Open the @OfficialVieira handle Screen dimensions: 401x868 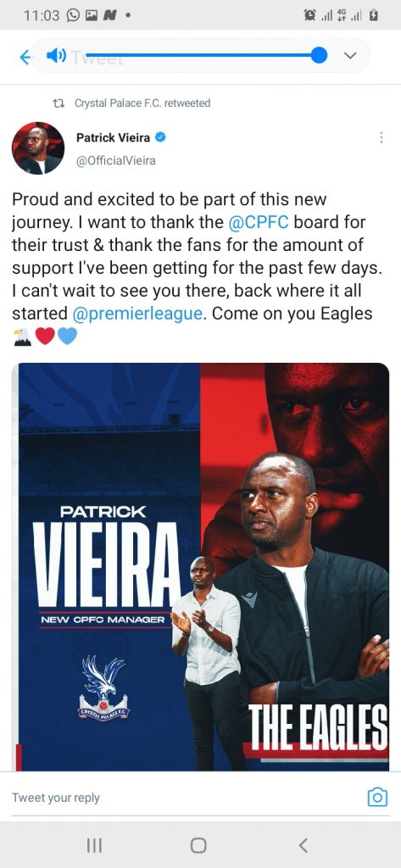pyautogui.click(x=116, y=161)
